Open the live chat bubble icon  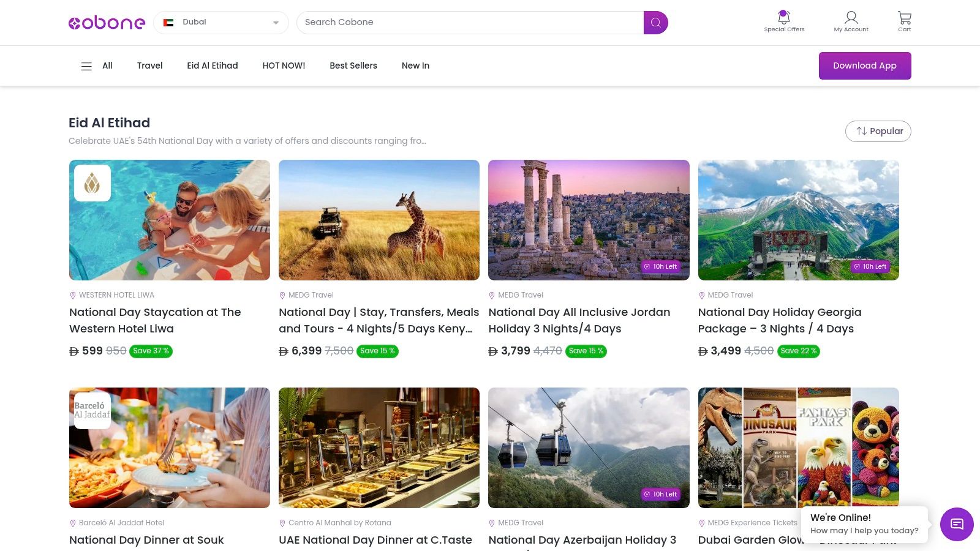tap(956, 524)
